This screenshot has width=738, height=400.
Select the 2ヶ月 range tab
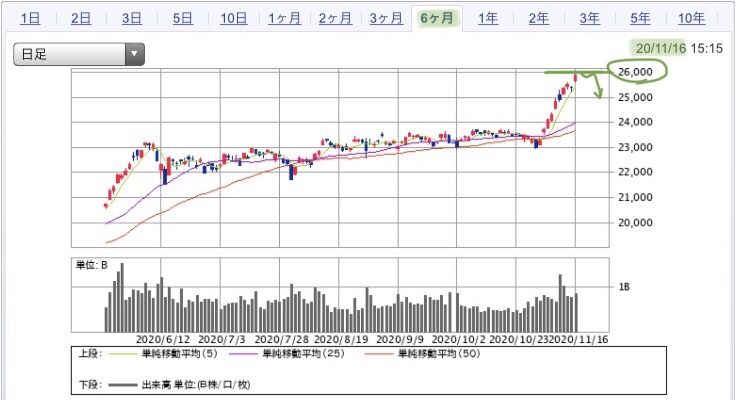[x=335, y=18]
